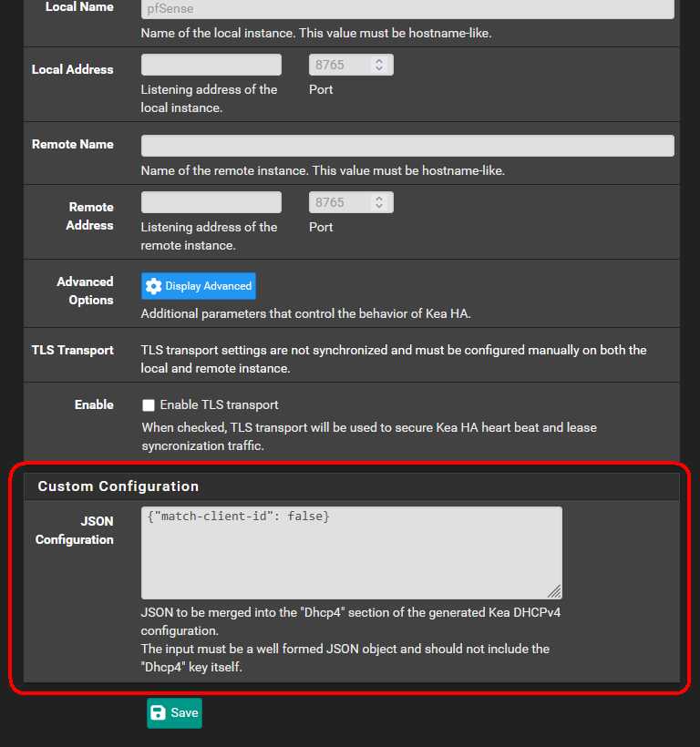Viewport: 700px width, 747px height.
Task: Click the Local Address listening address field
Action: (x=211, y=65)
